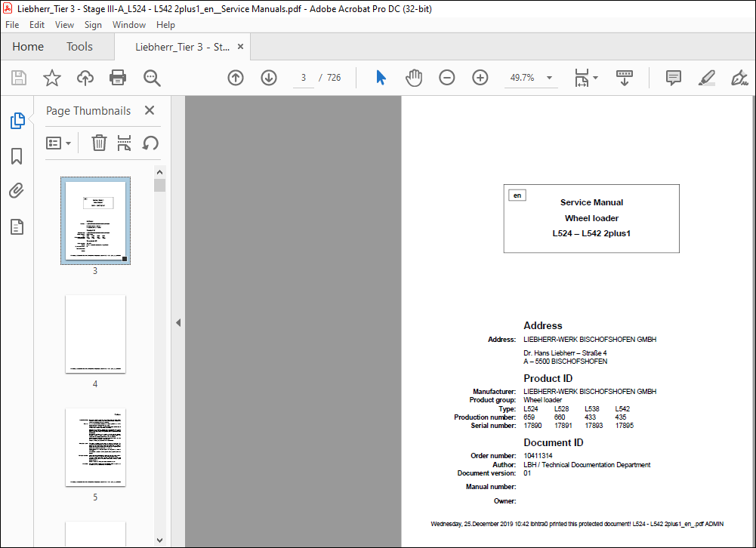Open the Bookmarks panel icon

point(17,156)
